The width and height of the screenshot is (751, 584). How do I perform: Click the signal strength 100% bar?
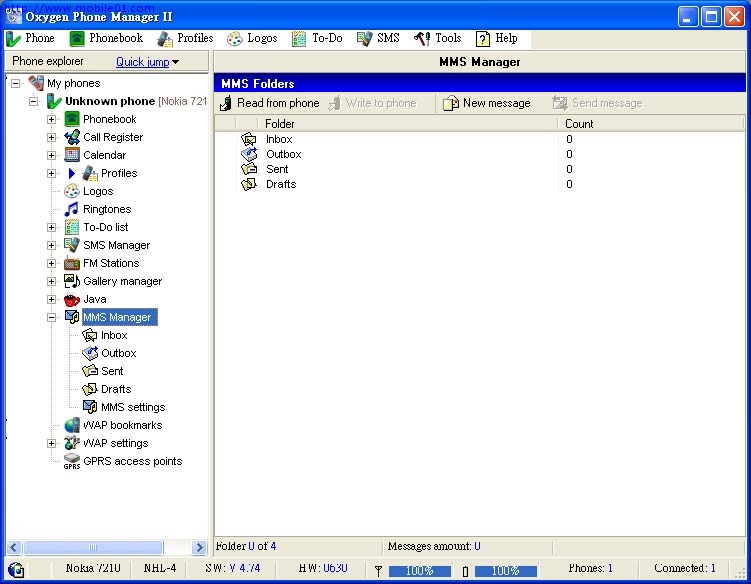coord(420,571)
